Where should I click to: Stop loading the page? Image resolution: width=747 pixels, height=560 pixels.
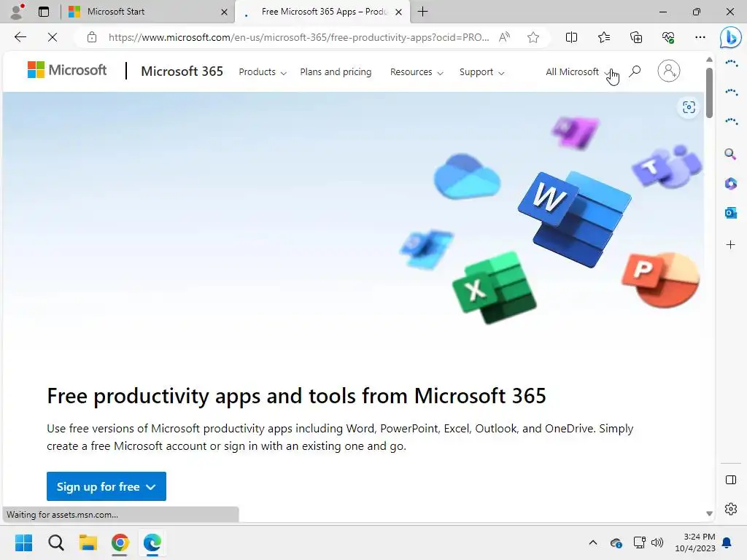pyautogui.click(x=53, y=37)
